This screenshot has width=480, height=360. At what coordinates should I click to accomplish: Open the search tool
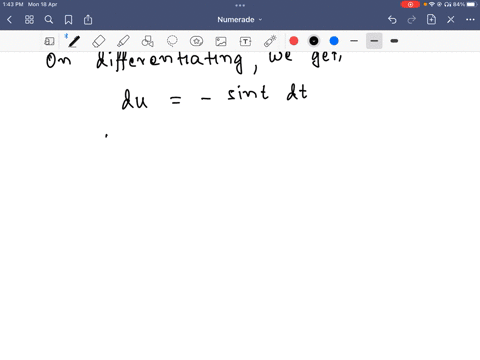[x=49, y=20]
